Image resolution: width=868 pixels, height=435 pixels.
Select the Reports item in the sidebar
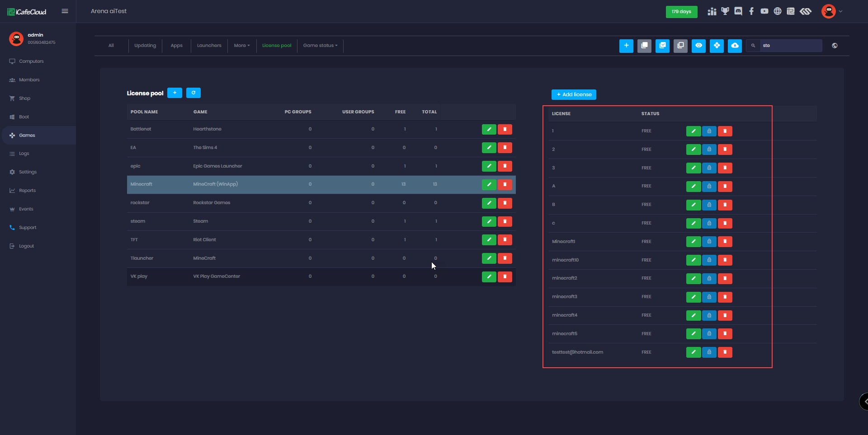tap(27, 190)
